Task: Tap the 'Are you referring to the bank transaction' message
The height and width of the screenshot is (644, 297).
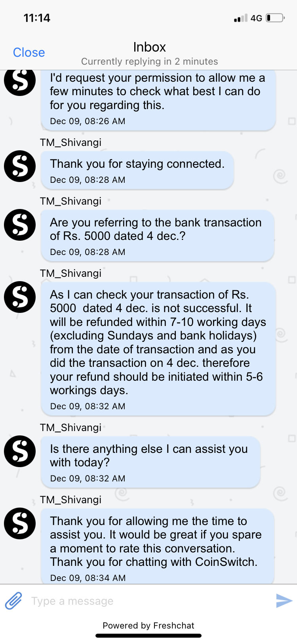Action: (158, 236)
